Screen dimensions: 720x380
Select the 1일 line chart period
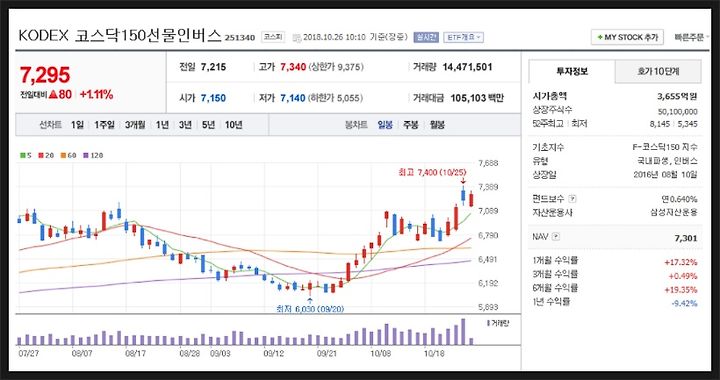pos(77,125)
